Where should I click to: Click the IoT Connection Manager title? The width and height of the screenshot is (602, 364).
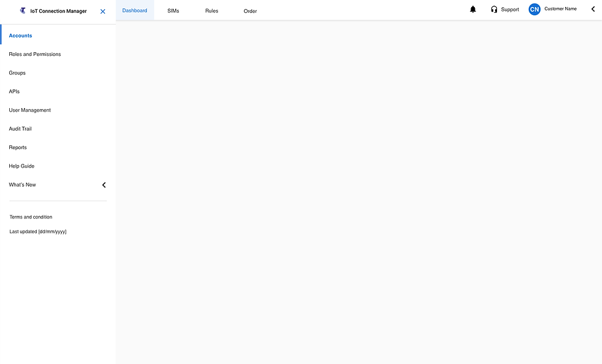coord(58,11)
